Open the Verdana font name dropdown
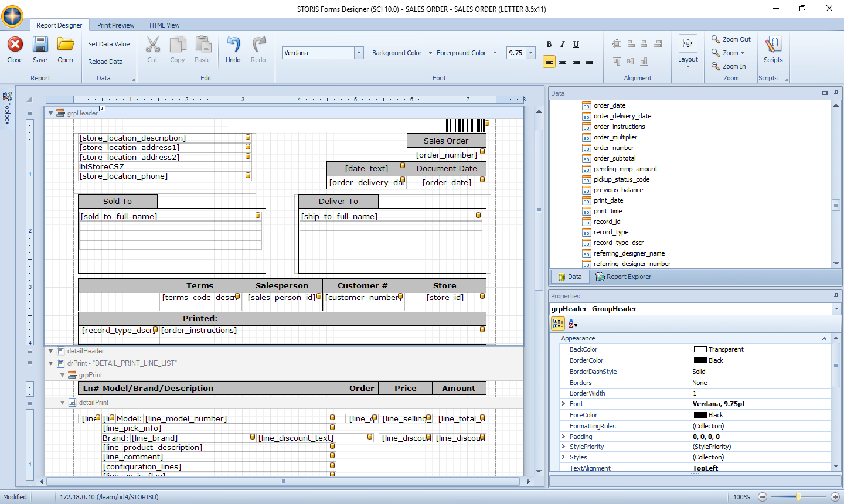 [359, 53]
